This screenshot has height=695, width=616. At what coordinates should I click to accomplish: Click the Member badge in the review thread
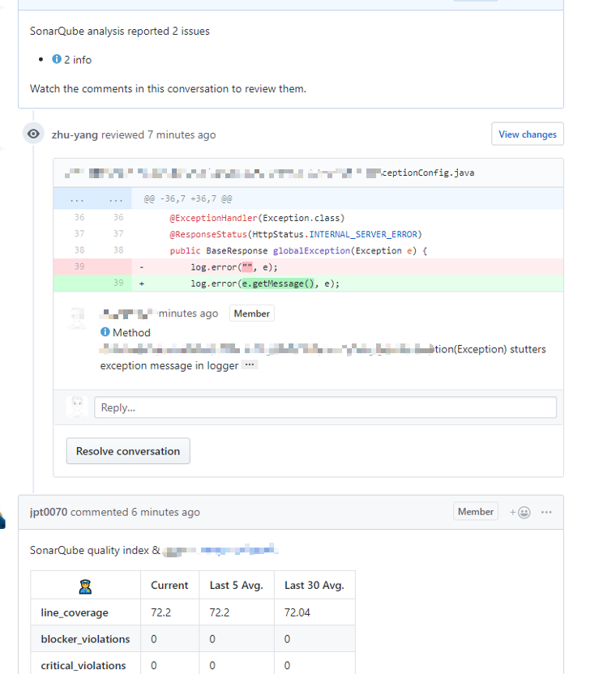point(251,313)
